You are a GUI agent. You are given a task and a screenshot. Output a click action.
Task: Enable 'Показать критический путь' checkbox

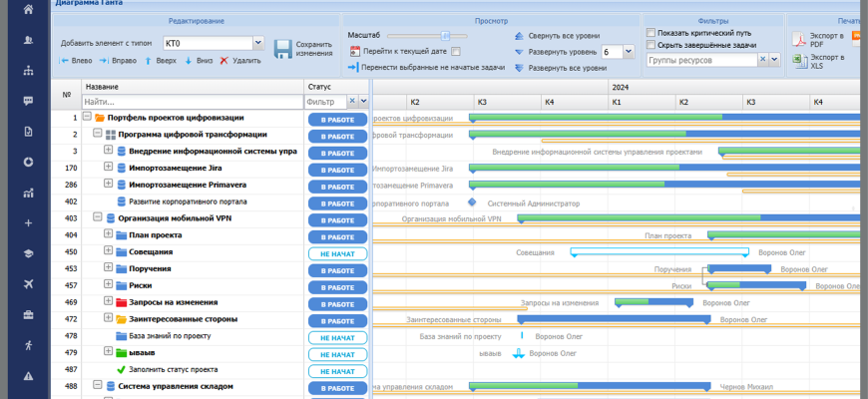[651, 33]
